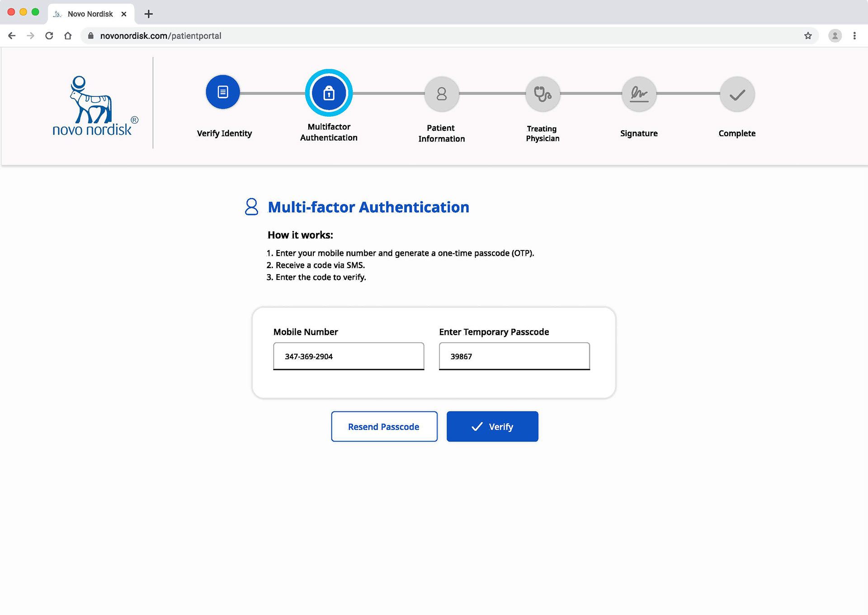Open the browser profile avatar
The width and height of the screenshot is (868, 615).
(835, 36)
